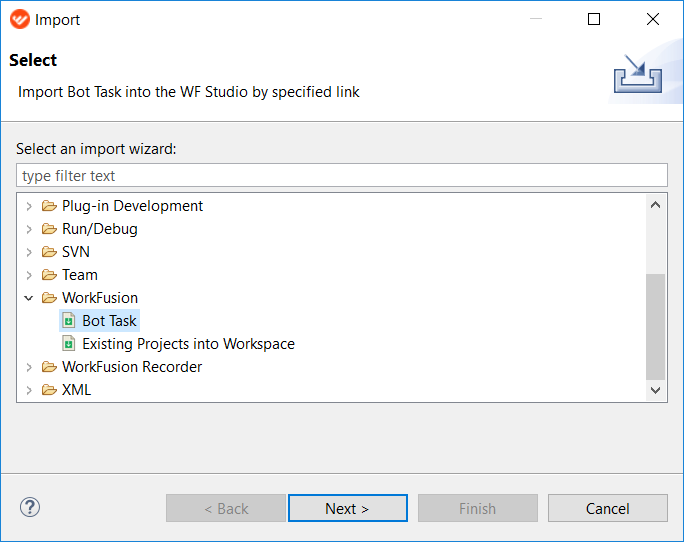Screen dimensions: 684x542
Task: Select the WorkFusion Recorder label
Action: 132,367
